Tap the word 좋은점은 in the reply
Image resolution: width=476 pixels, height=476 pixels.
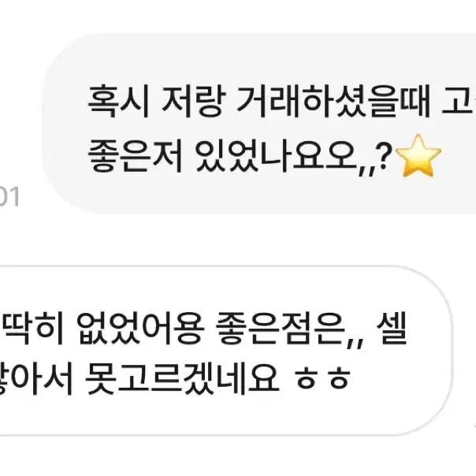click(x=281, y=329)
